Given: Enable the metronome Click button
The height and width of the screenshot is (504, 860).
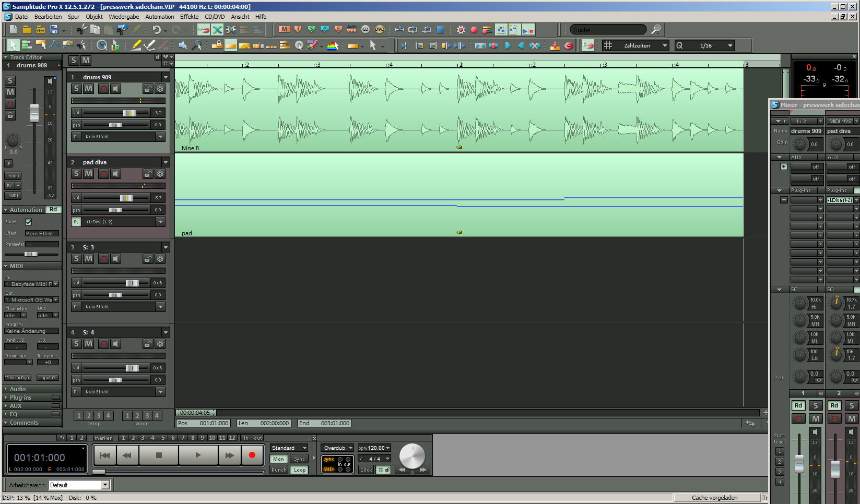Looking at the screenshot, I should [x=366, y=470].
